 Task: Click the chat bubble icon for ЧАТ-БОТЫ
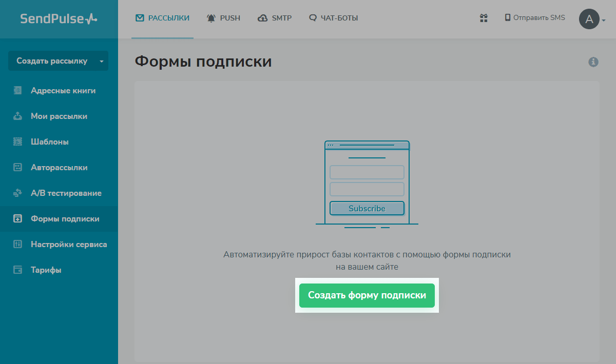tap(313, 18)
